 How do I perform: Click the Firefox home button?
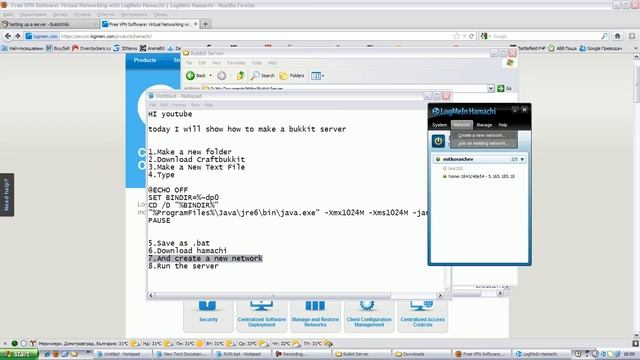617,36
